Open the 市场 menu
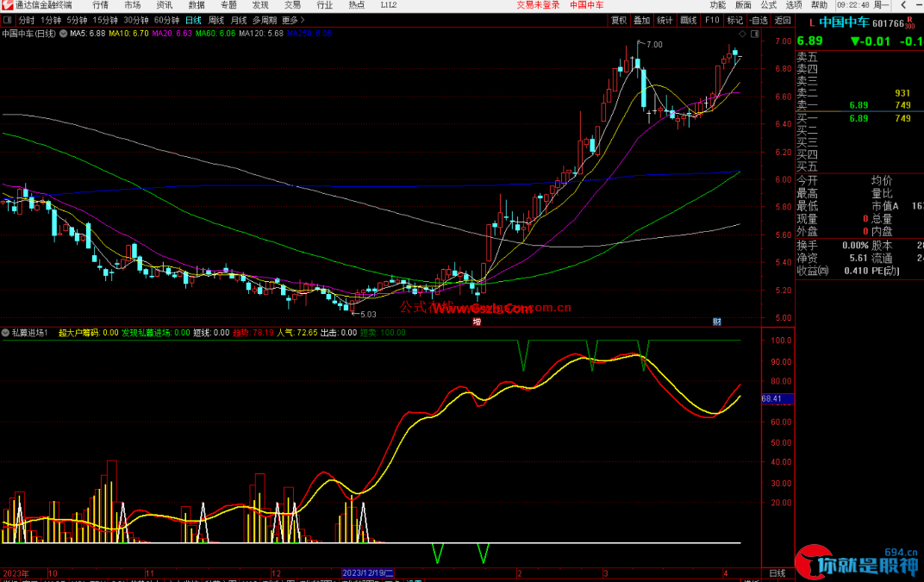The image size is (924, 582). coord(133,4)
